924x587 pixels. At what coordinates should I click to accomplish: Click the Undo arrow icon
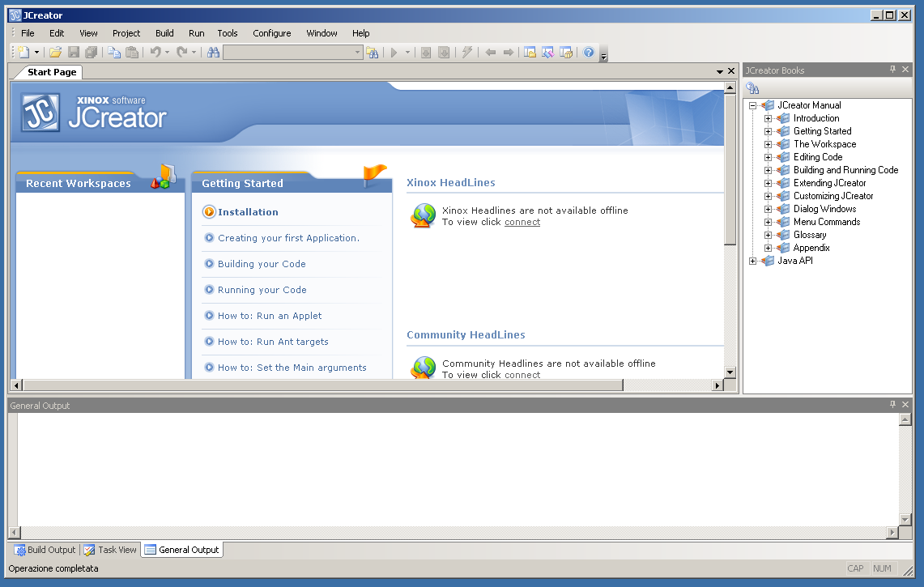click(x=155, y=53)
